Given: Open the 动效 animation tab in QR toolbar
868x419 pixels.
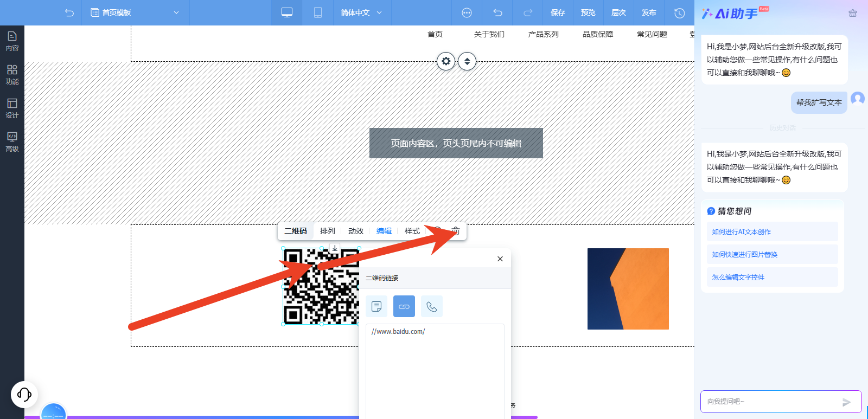Looking at the screenshot, I should point(356,231).
